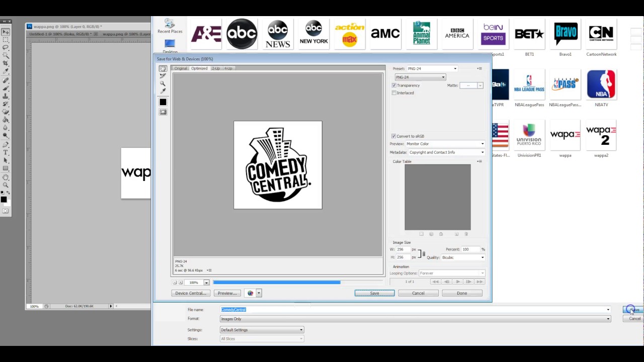Viewport: 644px width, 362px height.
Task: Select the NBATV logo thumbnail
Action: (601, 84)
